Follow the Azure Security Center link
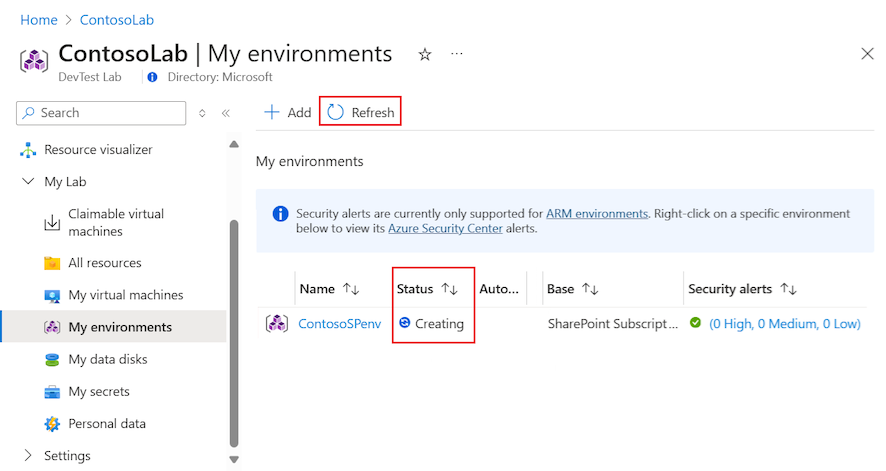This screenshot has width=886, height=471. (445, 228)
